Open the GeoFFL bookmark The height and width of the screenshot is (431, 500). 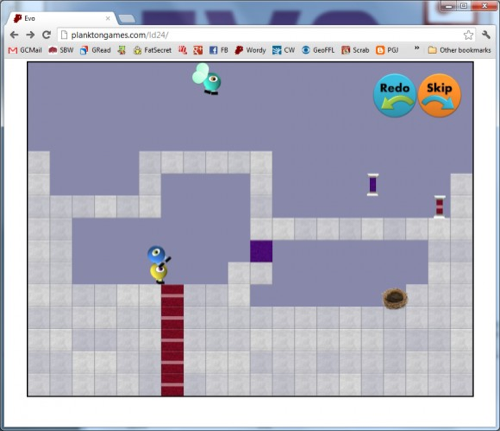click(318, 50)
